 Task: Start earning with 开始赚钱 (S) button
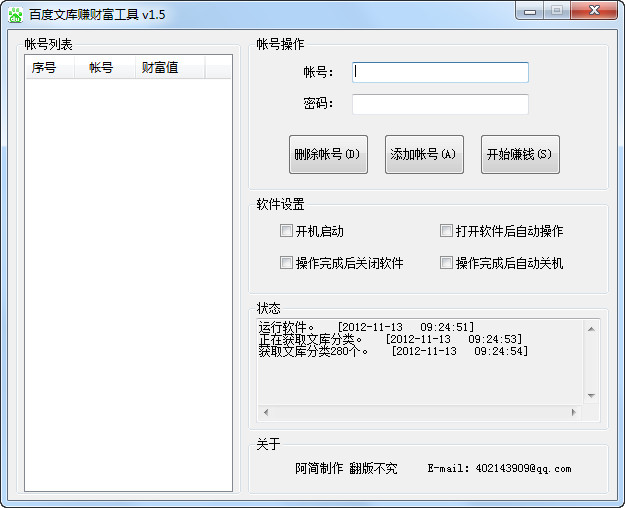[520, 154]
